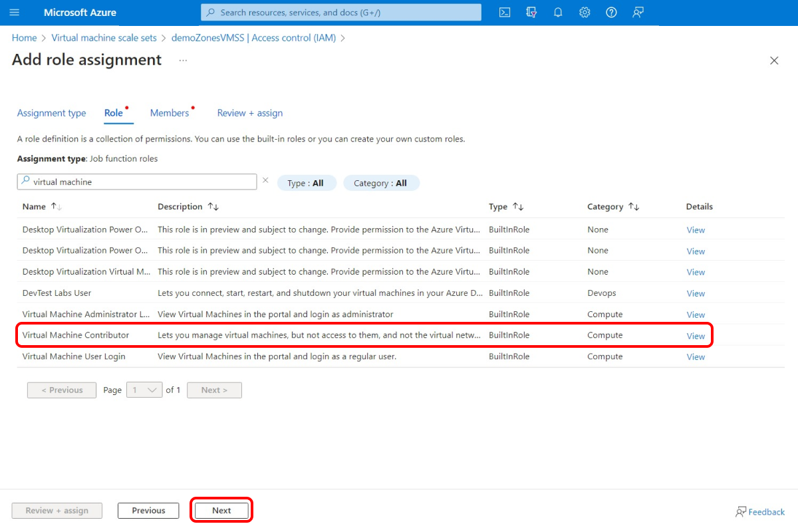The width and height of the screenshot is (798, 532).
Task: Switch to the Assignment type tab
Action: [51, 113]
